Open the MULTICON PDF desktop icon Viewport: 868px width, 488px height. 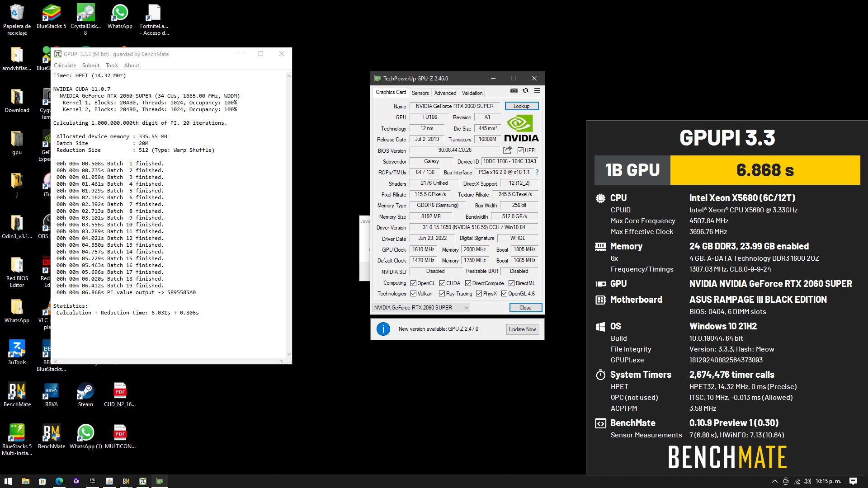[x=120, y=437]
